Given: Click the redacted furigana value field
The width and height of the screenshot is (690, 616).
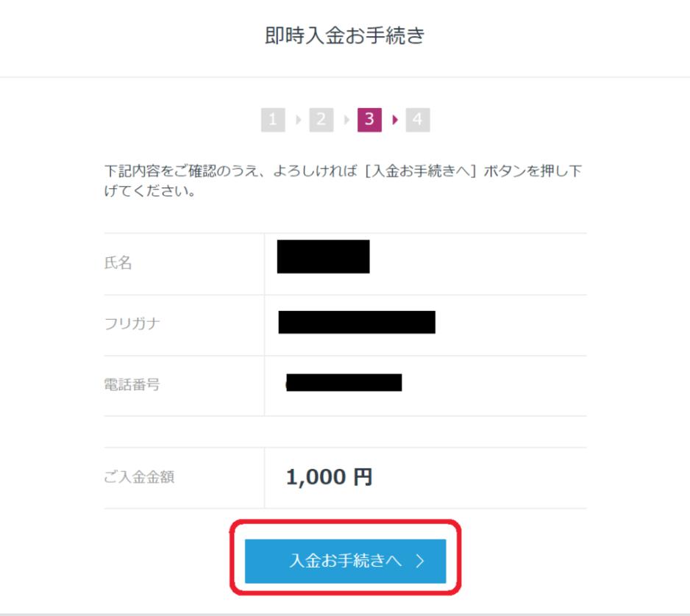Looking at the screenshot, I should click(x=357, y=322).
